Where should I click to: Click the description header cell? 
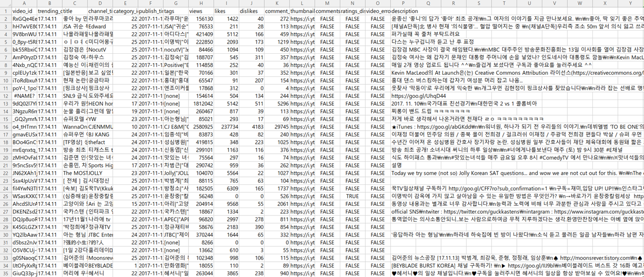coord(404,11)
